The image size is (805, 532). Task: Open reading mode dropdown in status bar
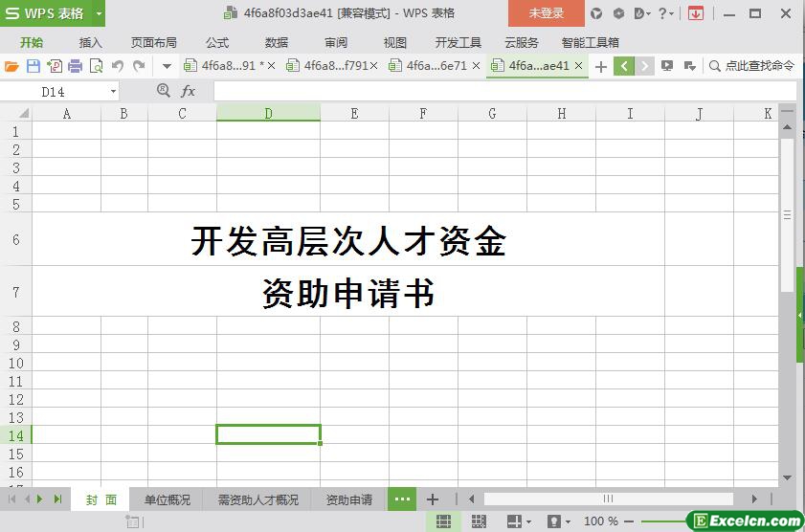coord(529,521)
